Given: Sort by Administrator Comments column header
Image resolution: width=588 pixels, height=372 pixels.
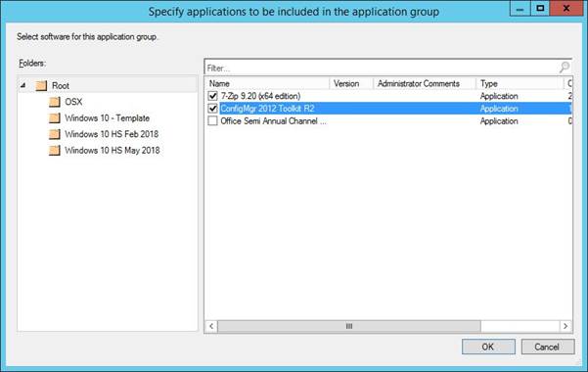Looking at the screenshot, I should point(425,83).
